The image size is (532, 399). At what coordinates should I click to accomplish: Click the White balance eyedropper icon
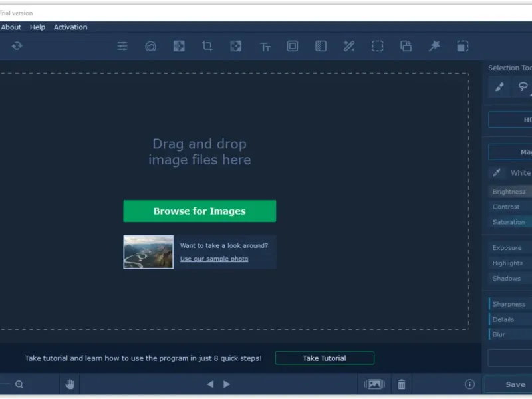[x=497, y=173]
